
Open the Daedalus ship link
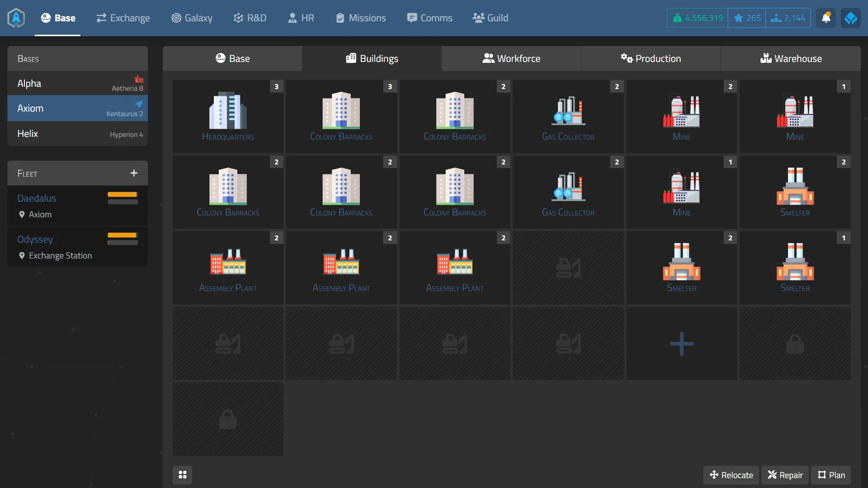coord(37,198)
